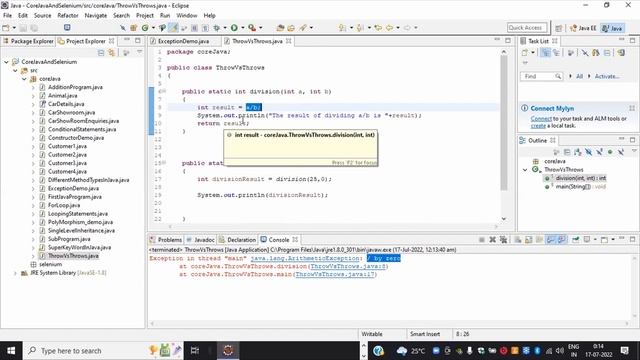Viewport: 640px width, 360px height.
Task: Click Back navigation arrow in toolbar
Action: click(x=389, y=28)
